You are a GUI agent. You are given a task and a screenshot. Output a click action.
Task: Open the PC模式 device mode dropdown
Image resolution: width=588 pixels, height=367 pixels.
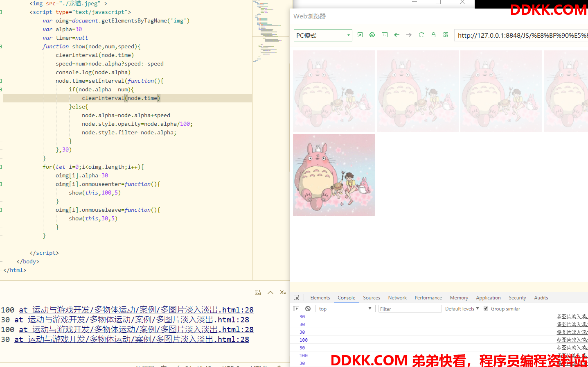tap(323, 35)
